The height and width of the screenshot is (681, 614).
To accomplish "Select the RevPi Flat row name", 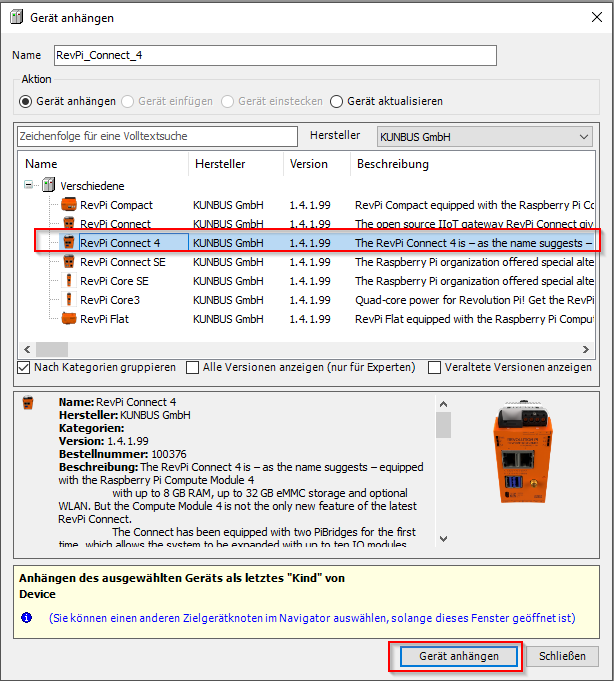I will click(105, 319).
